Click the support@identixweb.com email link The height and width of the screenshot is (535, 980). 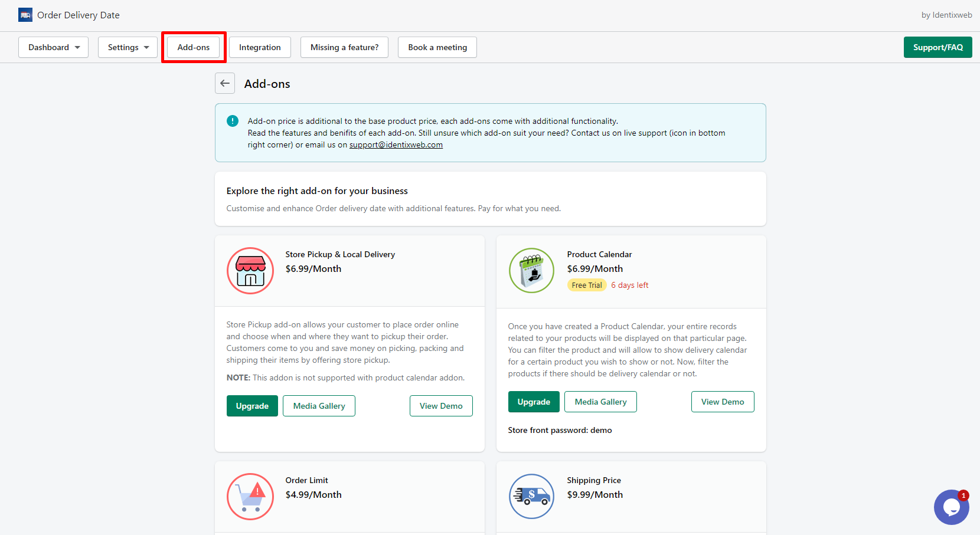pyautogui.click(x=396, y=145)
